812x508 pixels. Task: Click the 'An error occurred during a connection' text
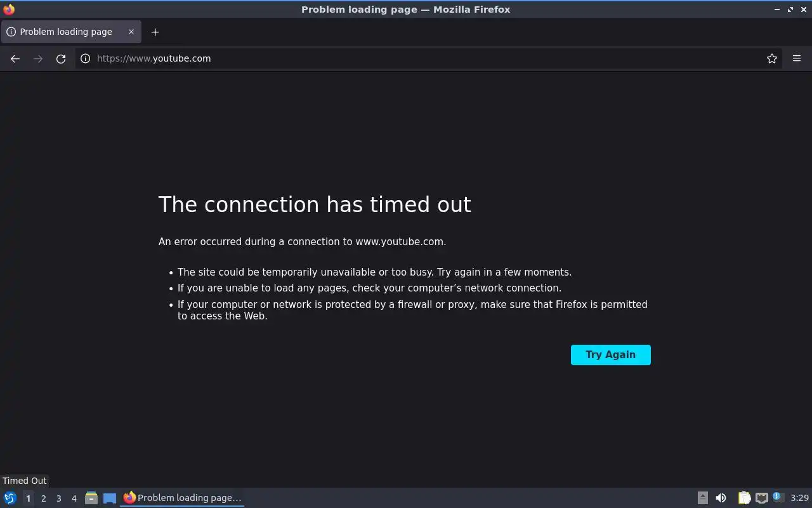point(302,241)
